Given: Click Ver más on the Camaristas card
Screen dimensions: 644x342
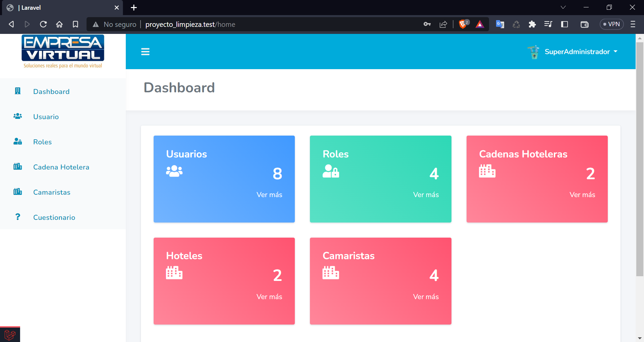Looking at the screenshot, I should click(426, 297).
